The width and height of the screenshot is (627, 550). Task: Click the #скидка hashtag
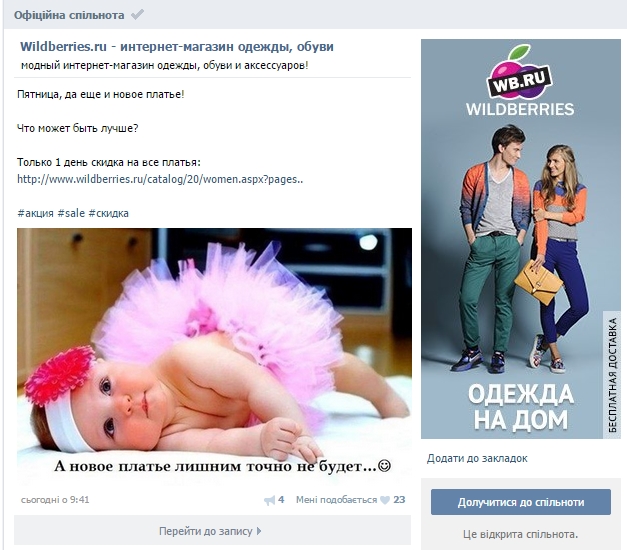(x=109, y=213)
